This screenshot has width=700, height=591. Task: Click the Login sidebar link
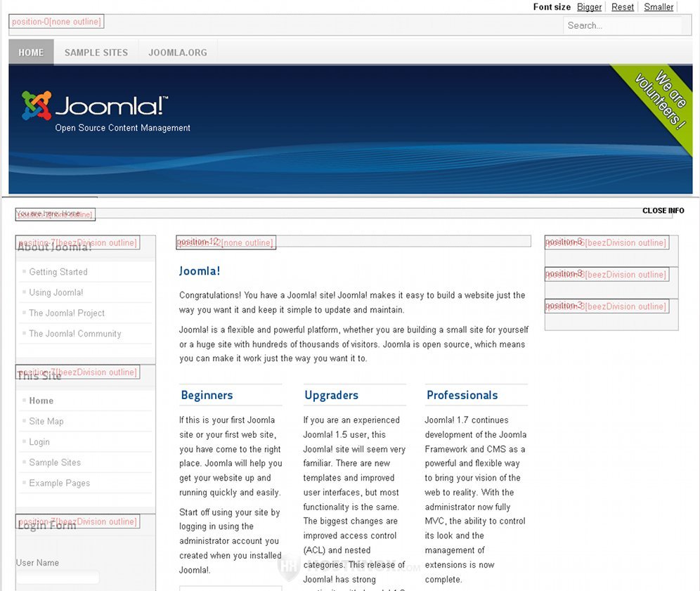tap(39, 442)
